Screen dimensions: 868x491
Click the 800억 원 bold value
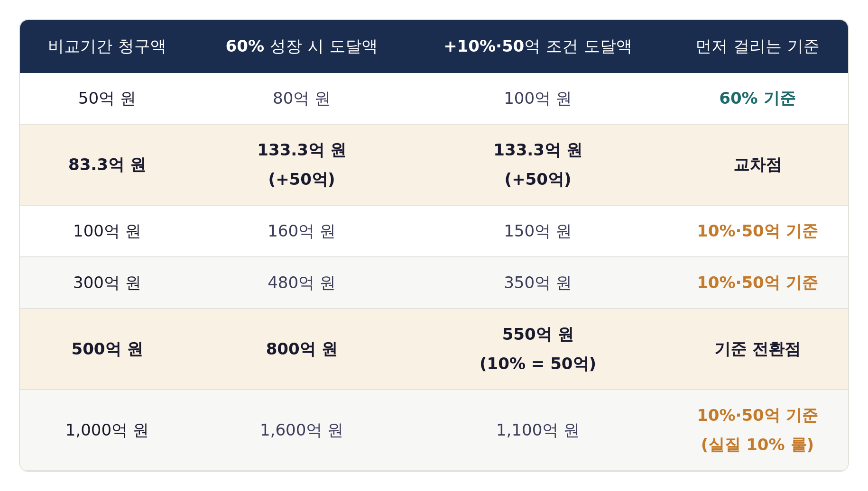tap(301, 349)
